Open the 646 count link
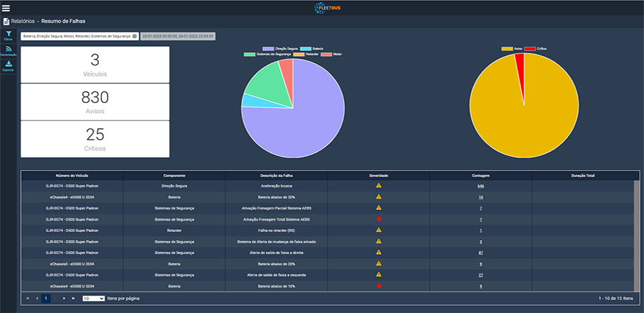This screenshot has height=313, width=644. point(480,186)
